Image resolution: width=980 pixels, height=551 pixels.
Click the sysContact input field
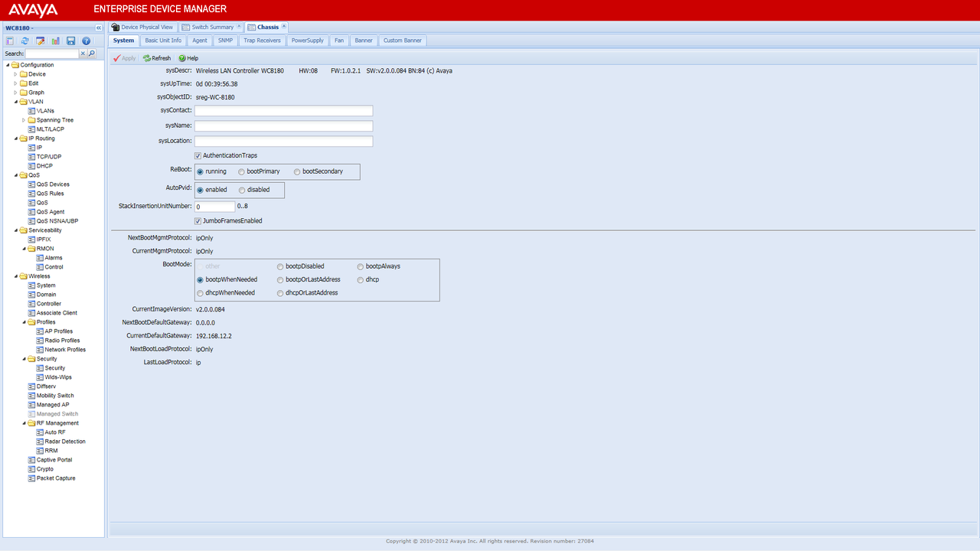coord(283,111)
